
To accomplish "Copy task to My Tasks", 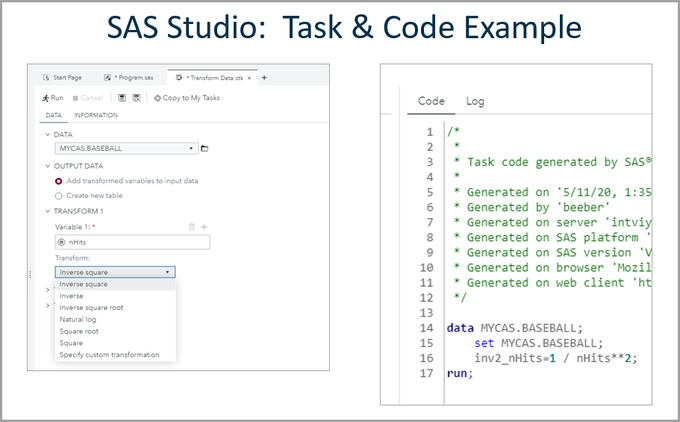I will point(187,98).
